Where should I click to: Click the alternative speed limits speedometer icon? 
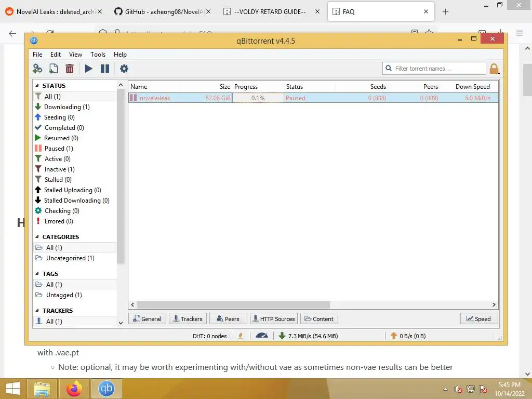coord(262,336)
